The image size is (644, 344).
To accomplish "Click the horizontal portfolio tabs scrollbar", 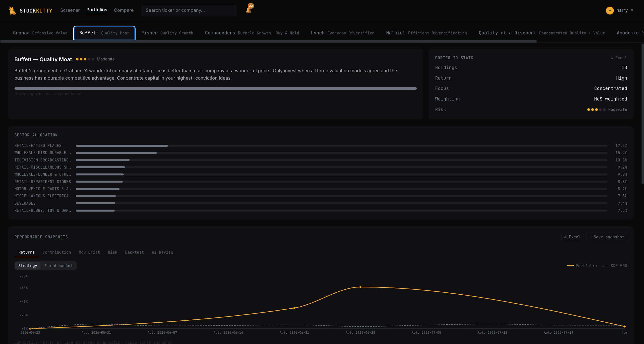I will pyautogui.click(x=268, y=41).
